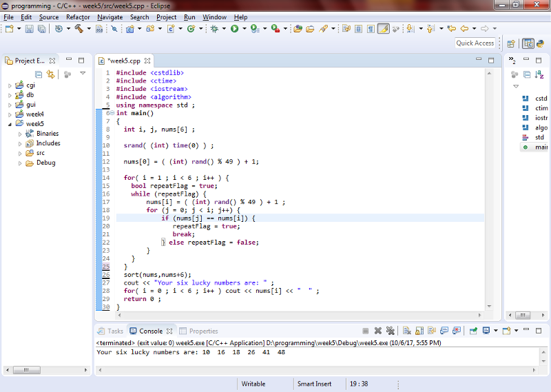Click Collapse All in Project Explorer
Image resolution: width=551 pixels, height=392 pixels.
pos(39,74)
